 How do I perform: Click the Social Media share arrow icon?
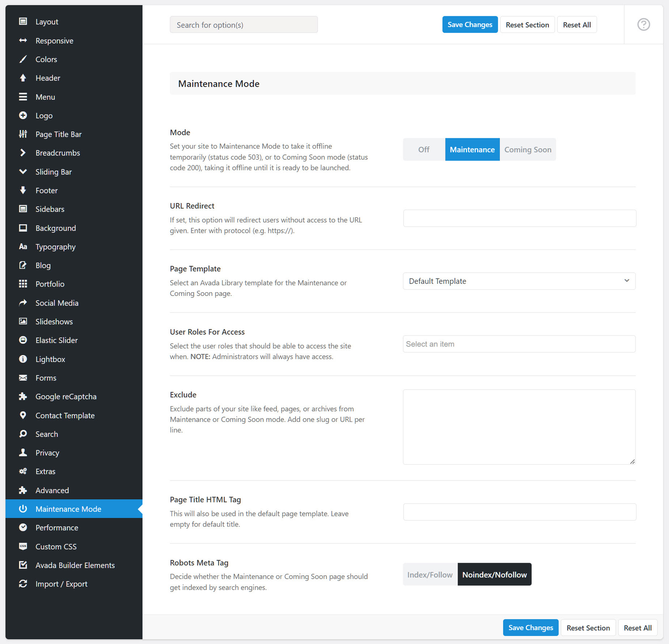pyautogui.click(x=23, y=302)
